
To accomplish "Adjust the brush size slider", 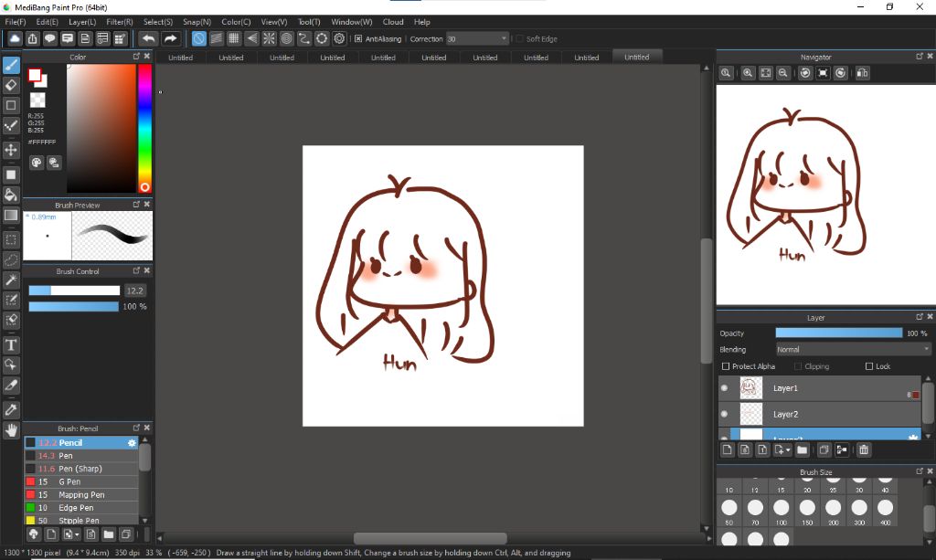I will (74, 291).
